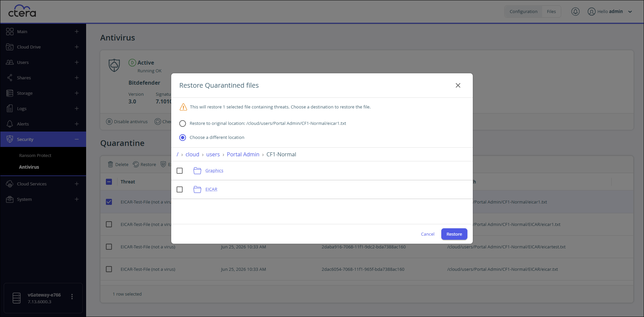This screenshot has height=317, width=644.
Task: Click the Delete trash icon in Quarantine toolbar
Action: [110, 164]
